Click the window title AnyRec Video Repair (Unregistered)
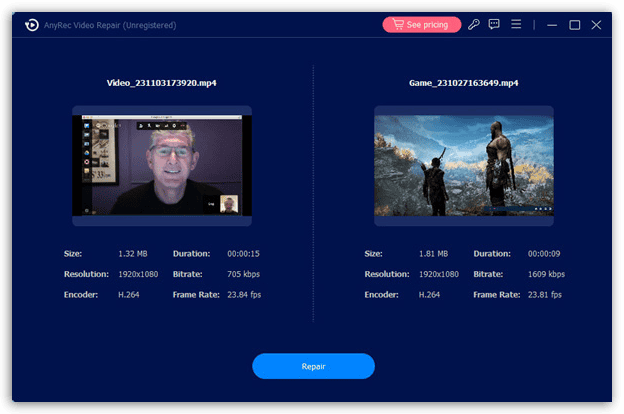 coord(110,25)
